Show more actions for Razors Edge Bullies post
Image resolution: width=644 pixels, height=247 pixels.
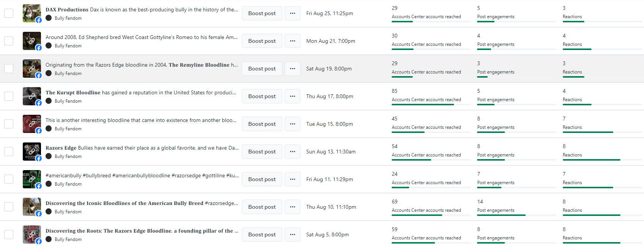292,152
